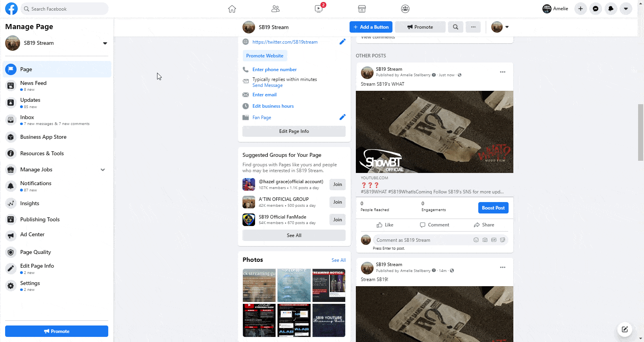
Task: Open options menu for Stream SB19's WHAT post
Action: coord(503,72)
